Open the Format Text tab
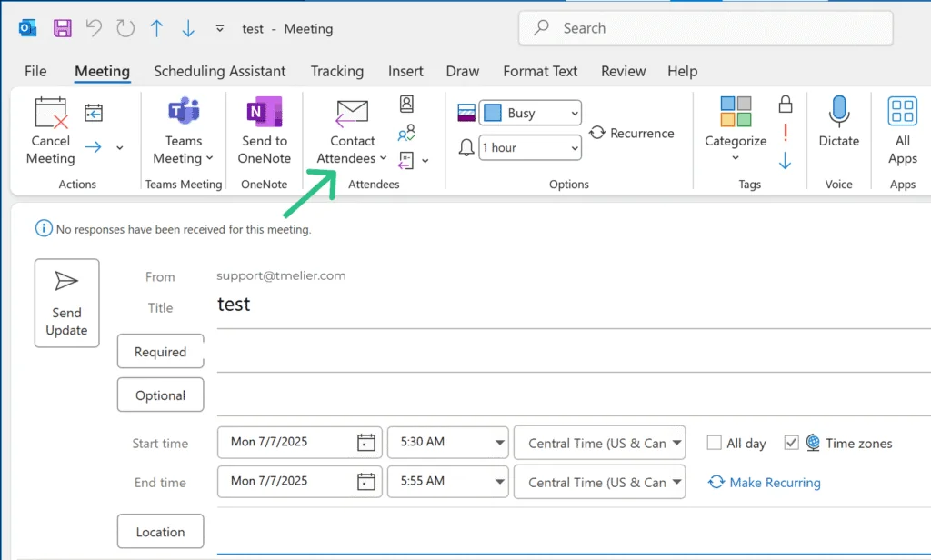Screen dimensions: 931x560 coord(540,71)
